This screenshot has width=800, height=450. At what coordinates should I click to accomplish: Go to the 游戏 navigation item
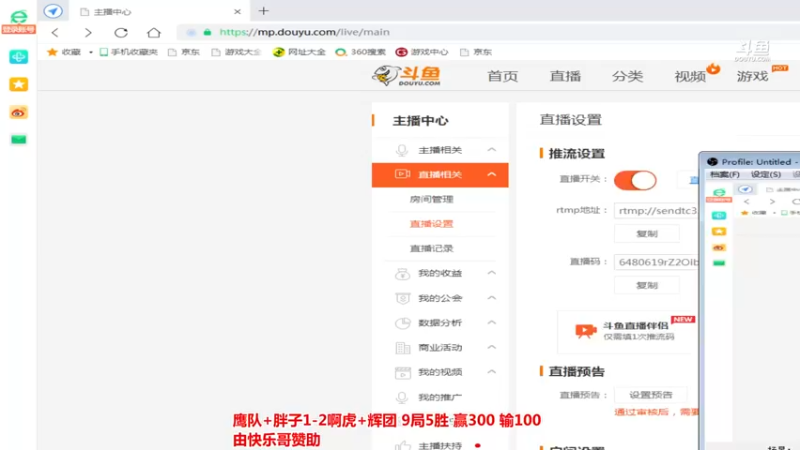(753, 76)
